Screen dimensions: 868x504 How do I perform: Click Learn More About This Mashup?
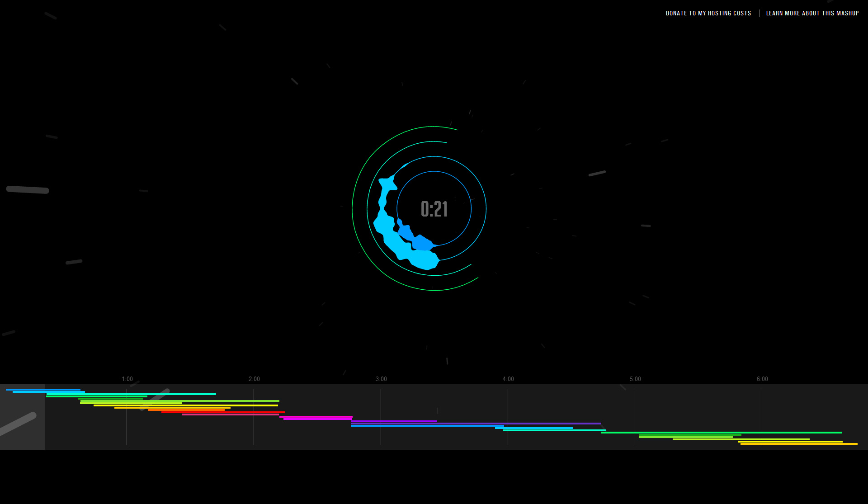812,13
